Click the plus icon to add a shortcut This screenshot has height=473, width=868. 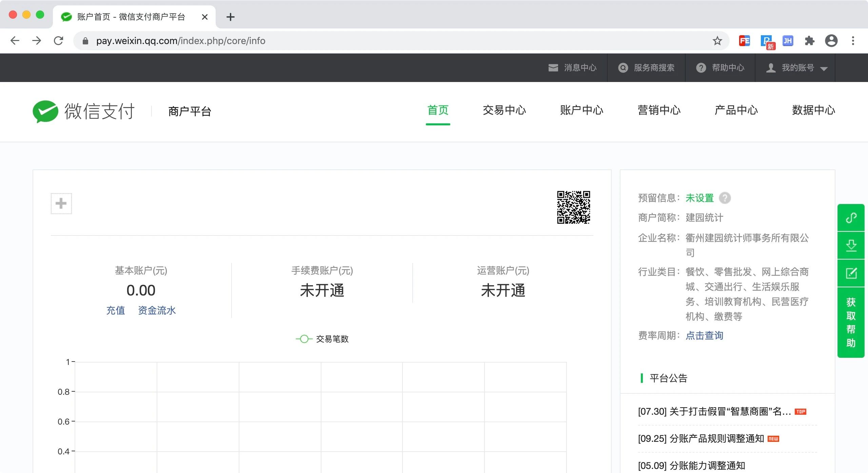click(61, 203)
